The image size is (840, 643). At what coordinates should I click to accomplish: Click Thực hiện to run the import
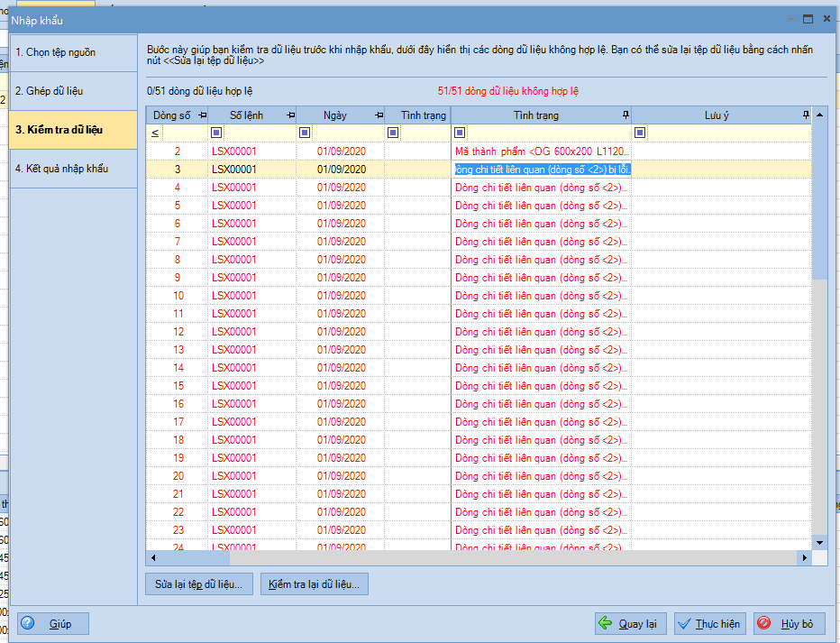coord(709,623)
